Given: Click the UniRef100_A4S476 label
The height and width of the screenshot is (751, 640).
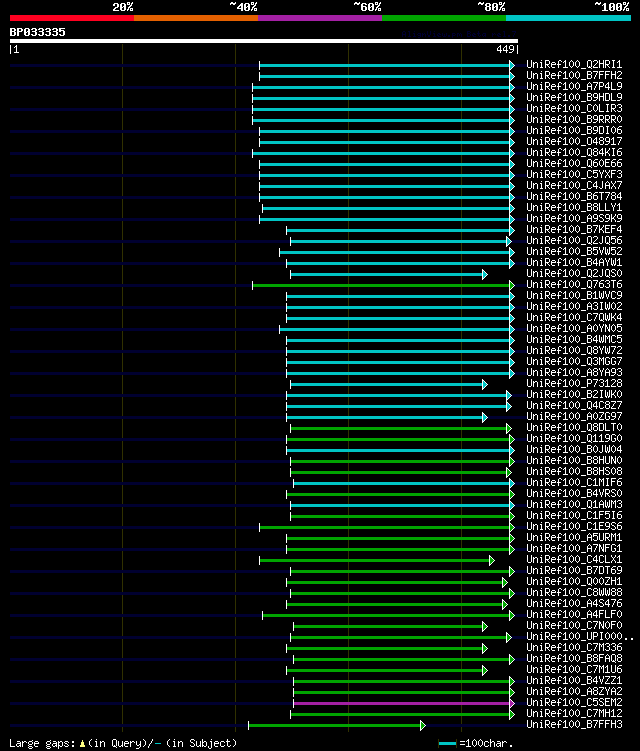Looking at the screenshot, I should point(574,604).
